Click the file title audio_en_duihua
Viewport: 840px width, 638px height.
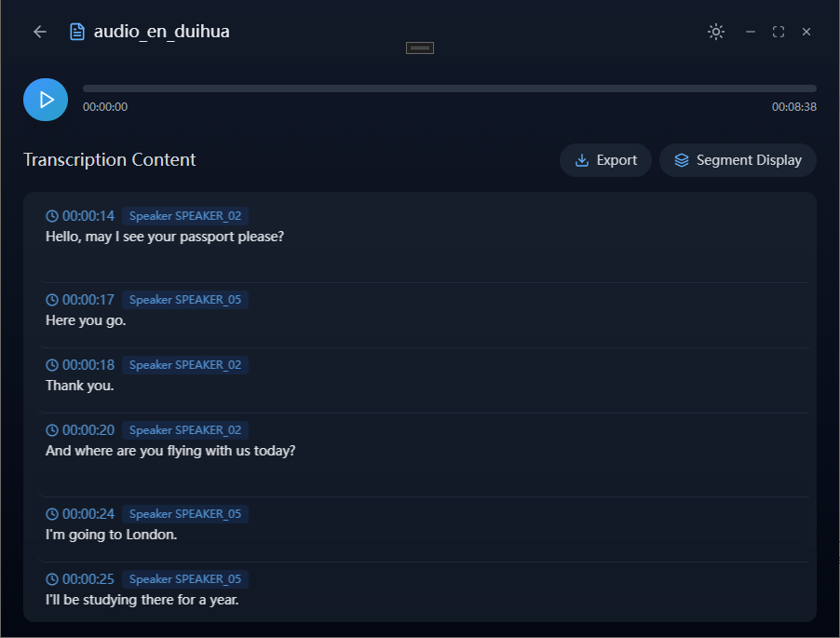click(162, 32)
